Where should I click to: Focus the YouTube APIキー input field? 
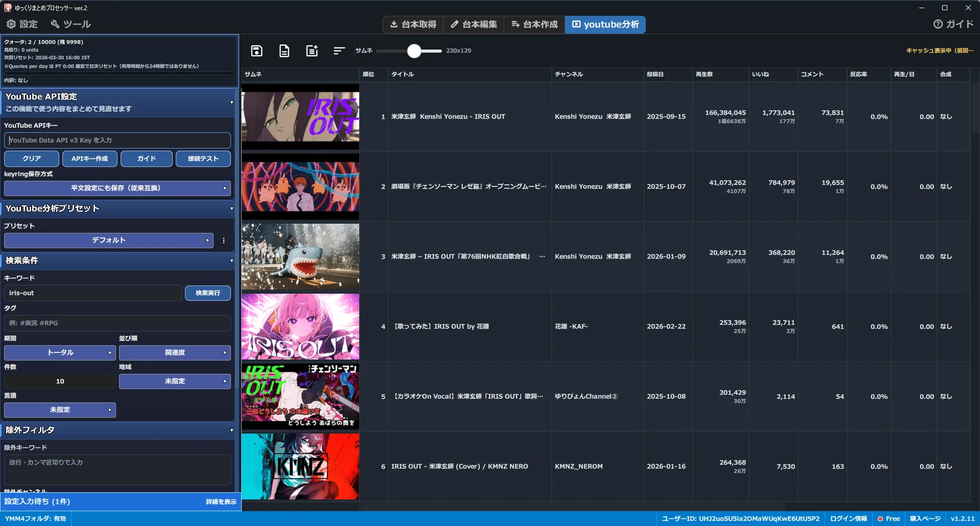pyautogui.click(x=118, y=140)
